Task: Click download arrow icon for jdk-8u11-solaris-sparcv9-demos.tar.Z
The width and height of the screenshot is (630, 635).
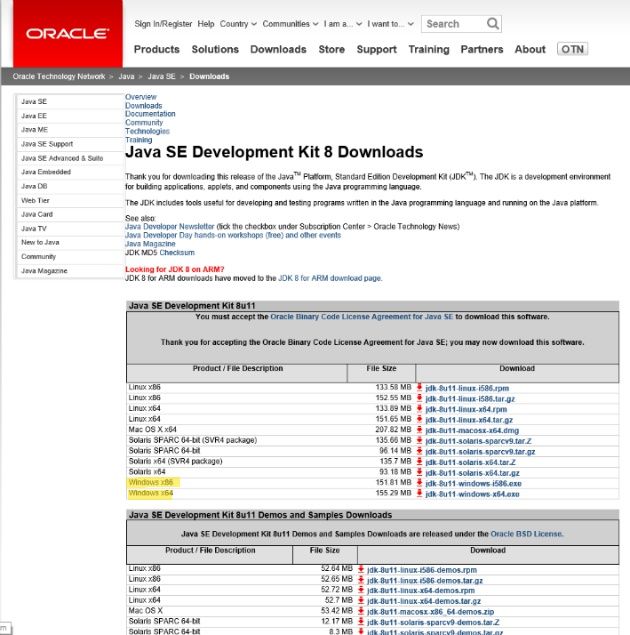Action: pos(361,622)
